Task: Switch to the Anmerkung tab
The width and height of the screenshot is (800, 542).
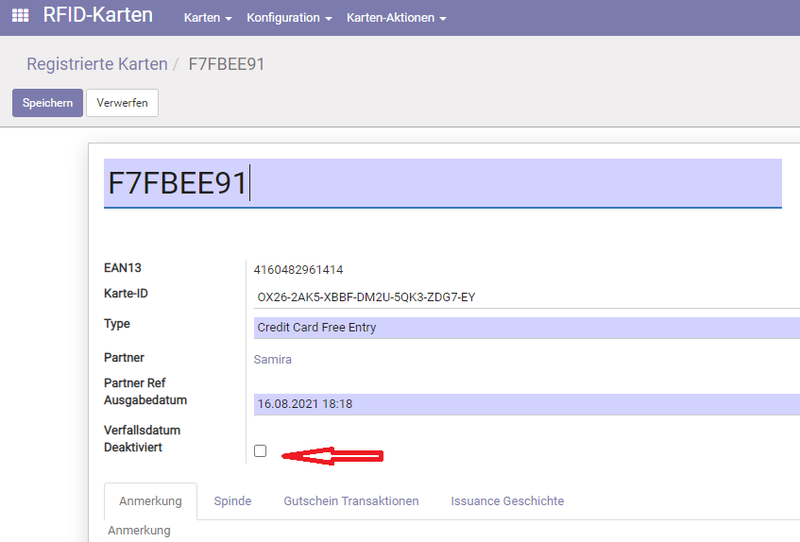Action: (150, 501)
